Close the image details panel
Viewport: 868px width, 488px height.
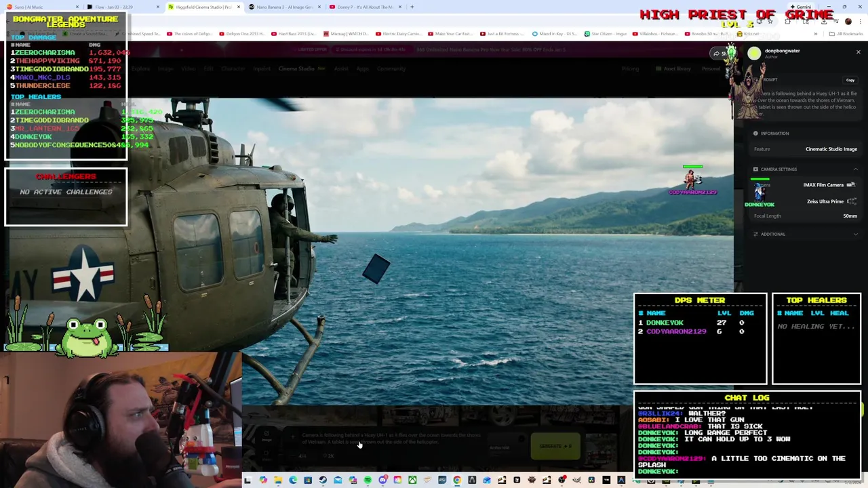click(x=858, y=52)
